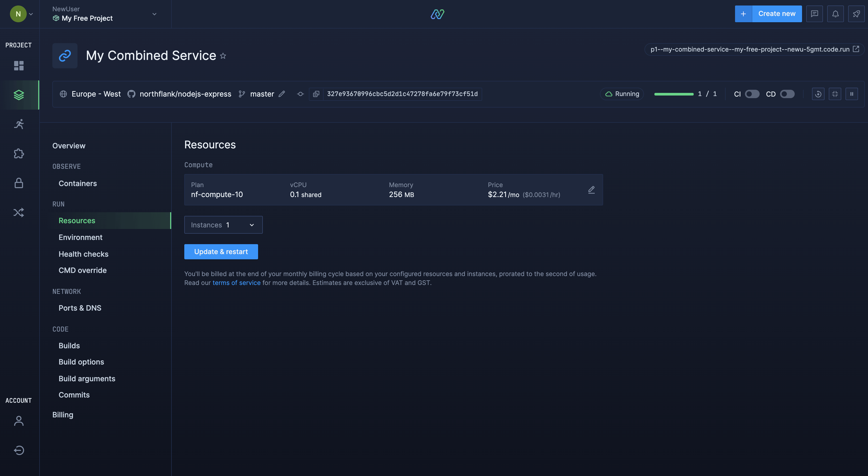The width and height of the screenshot is (868, 476).
Task: Open the account user profile icon
Action: pos(19,421)
